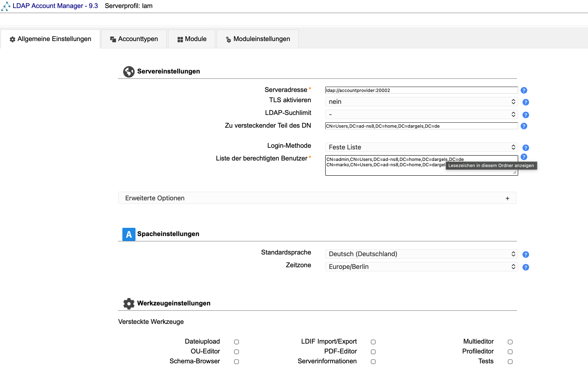Check the Multieditor checkbox
The height and width of the screenshot is (367, 588).
pos(510,342)
